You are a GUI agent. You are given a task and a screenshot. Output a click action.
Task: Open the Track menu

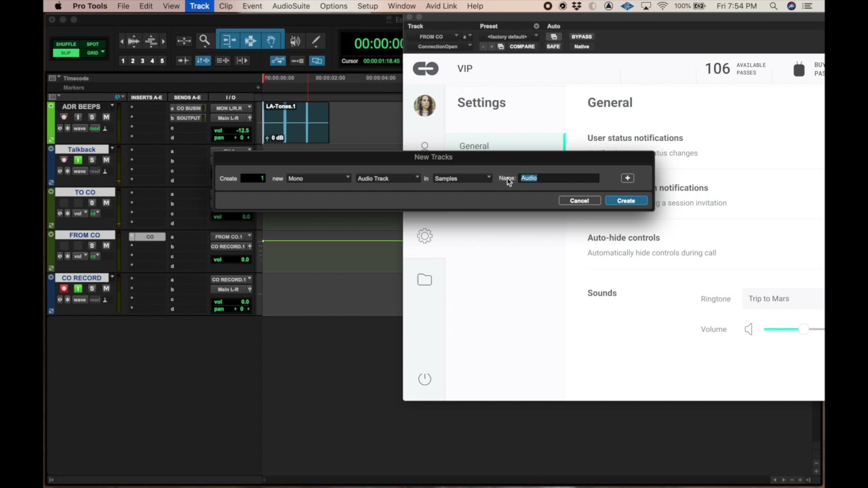(x=199, y=6)
